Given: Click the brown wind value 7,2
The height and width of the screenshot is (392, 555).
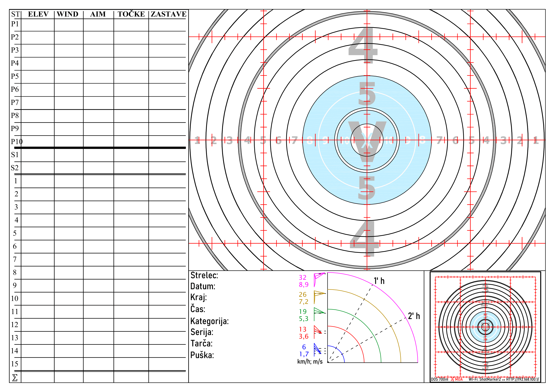Looking at the screenshot, I should tap(304, 302).
